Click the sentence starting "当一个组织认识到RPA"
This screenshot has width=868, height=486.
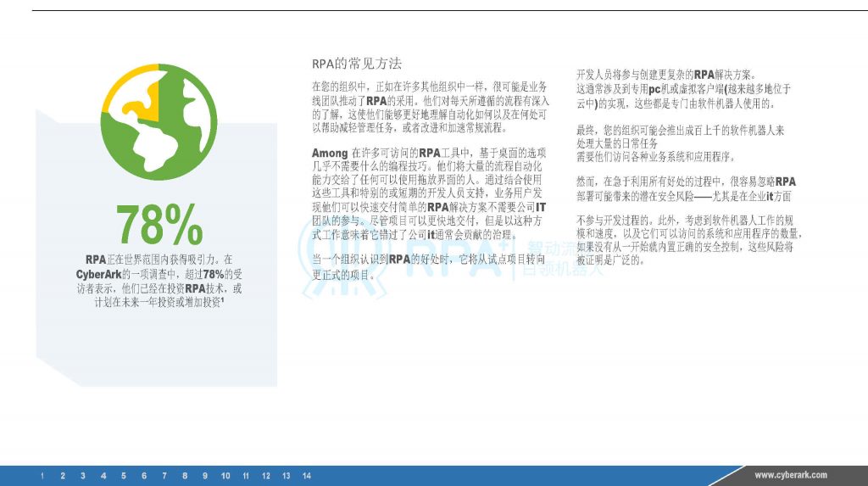(x=428, y=266)
